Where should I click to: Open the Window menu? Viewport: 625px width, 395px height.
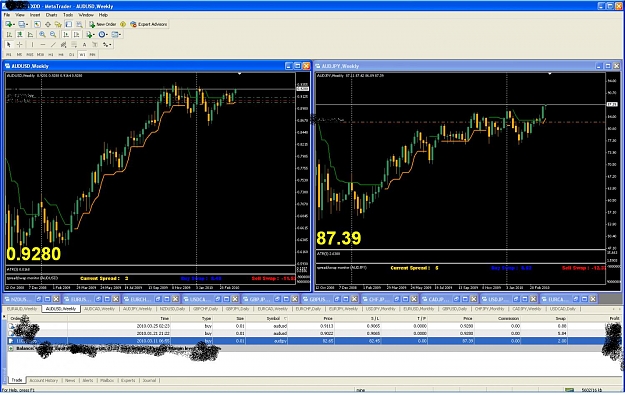(86, 15)
